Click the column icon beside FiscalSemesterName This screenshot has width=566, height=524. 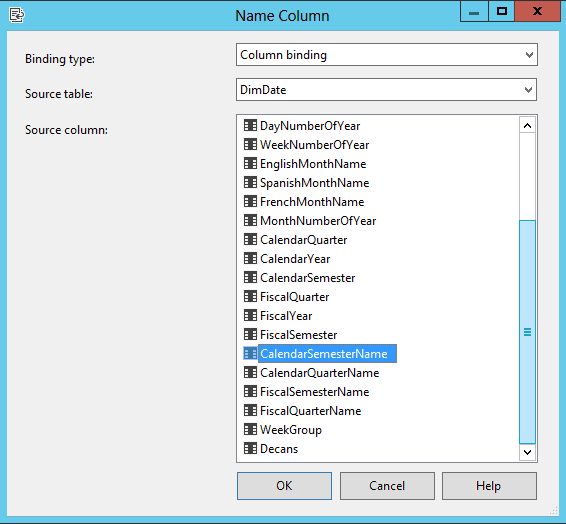[x=250, y=392]
